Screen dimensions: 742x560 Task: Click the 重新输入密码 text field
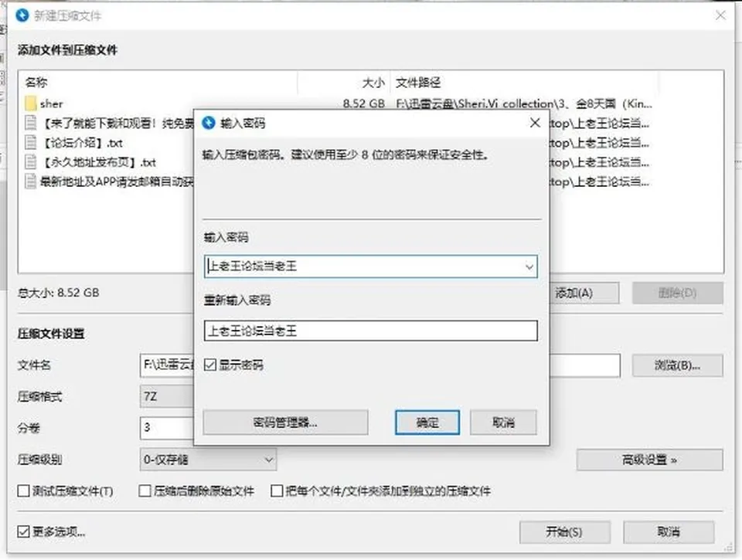[371, 331]
